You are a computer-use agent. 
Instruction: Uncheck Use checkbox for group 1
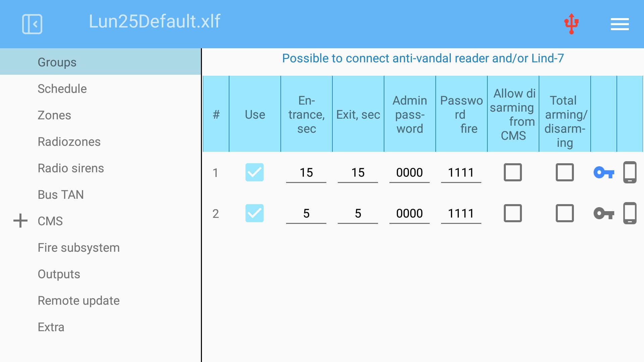click(x=255, y=172)
